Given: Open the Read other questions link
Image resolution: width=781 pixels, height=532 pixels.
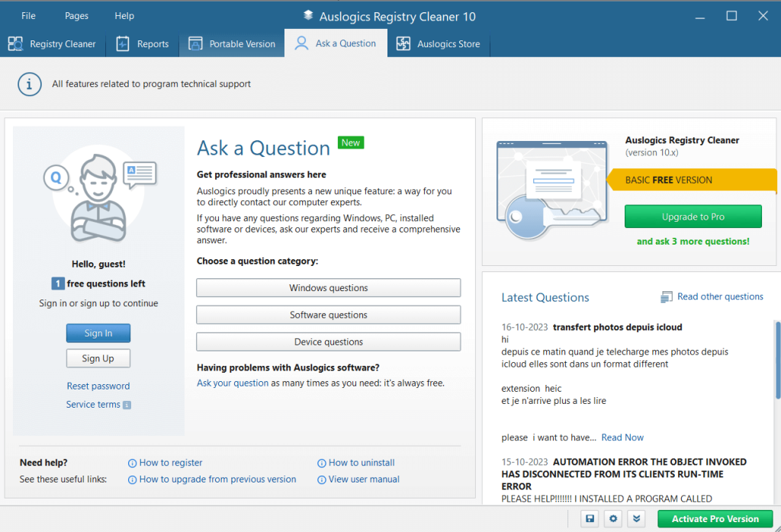Looking at the screenshot, I should pos(720,296).
